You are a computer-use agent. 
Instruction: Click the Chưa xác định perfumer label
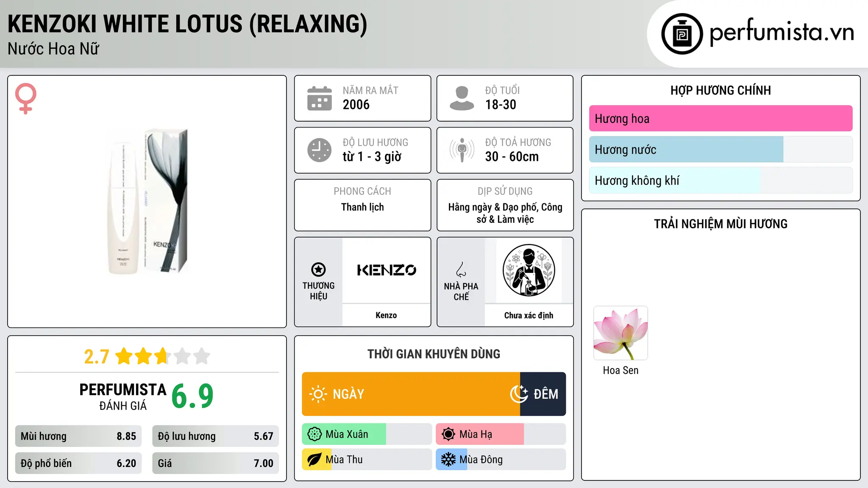tap(529, 315)
